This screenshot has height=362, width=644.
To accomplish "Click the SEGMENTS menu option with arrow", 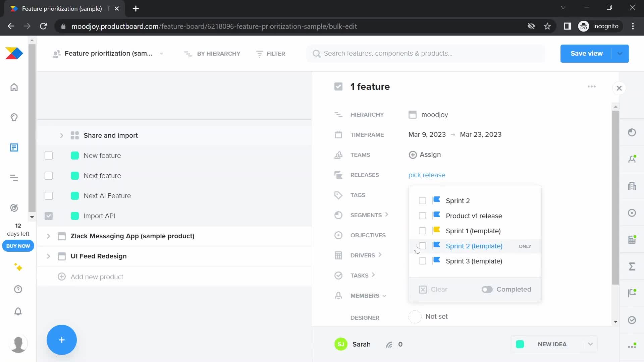I will pos(370,215).
